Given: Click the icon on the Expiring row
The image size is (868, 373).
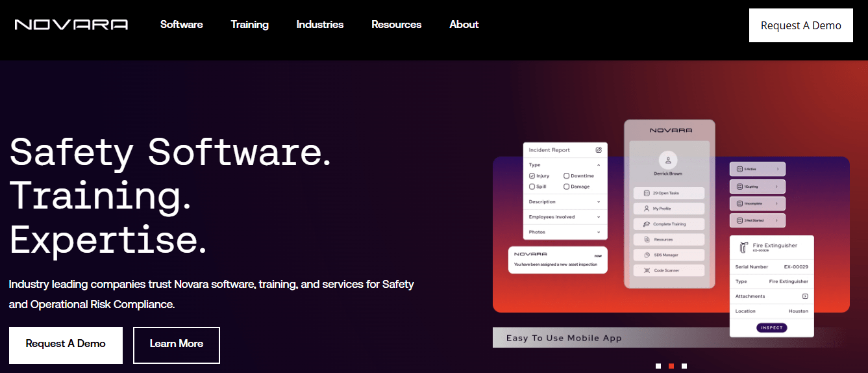Looking at the screenshot, I should [x=739, y=186].
